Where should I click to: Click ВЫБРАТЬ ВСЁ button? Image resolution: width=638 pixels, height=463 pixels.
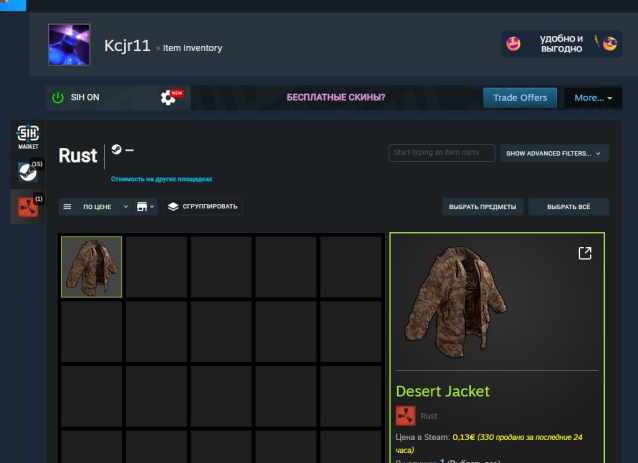tap(568, 207)
